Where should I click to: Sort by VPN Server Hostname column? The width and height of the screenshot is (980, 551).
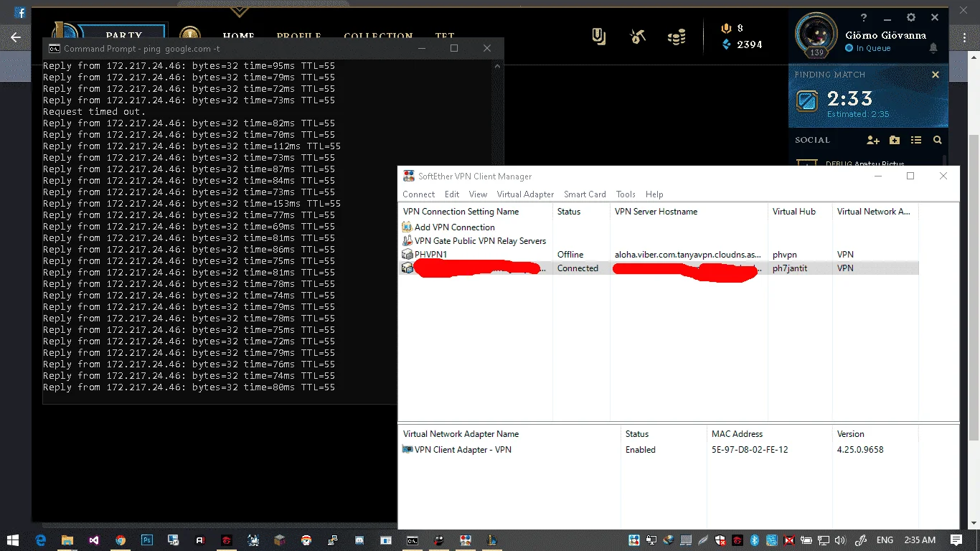tap(689, 212)
